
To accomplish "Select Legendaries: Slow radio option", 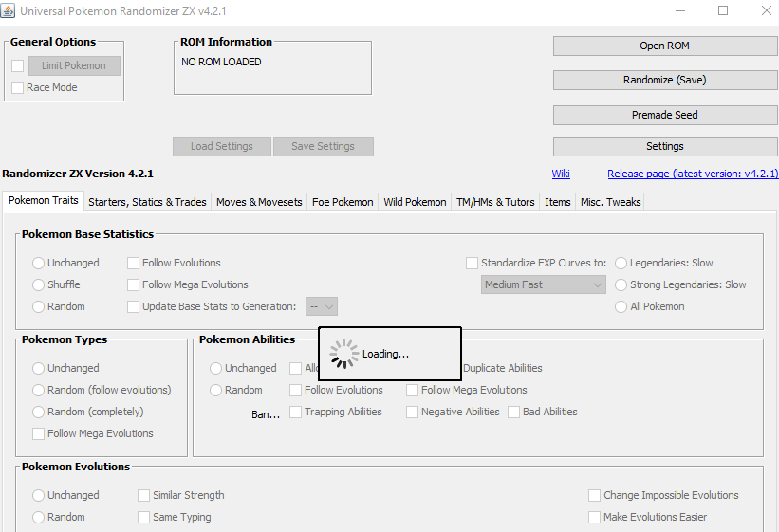I will click(621, 263).
